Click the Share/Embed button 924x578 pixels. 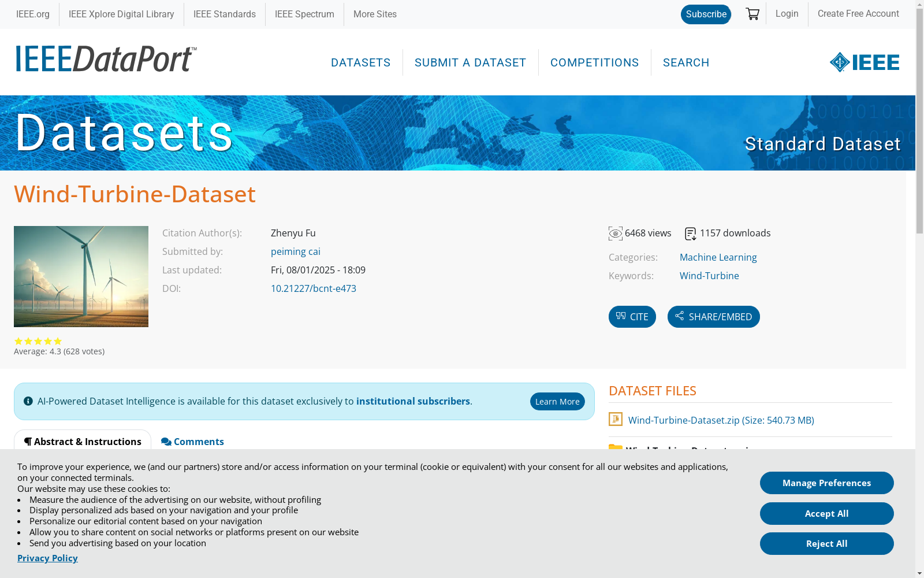714,317
